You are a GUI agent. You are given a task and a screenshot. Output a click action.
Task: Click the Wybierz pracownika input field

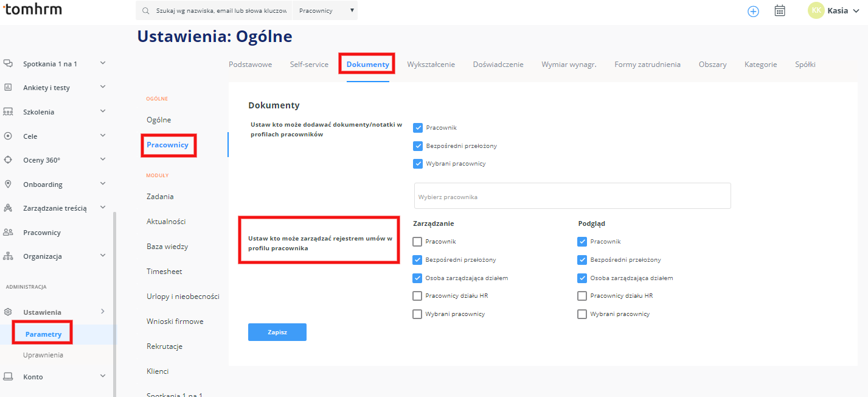tap(572, 197)
